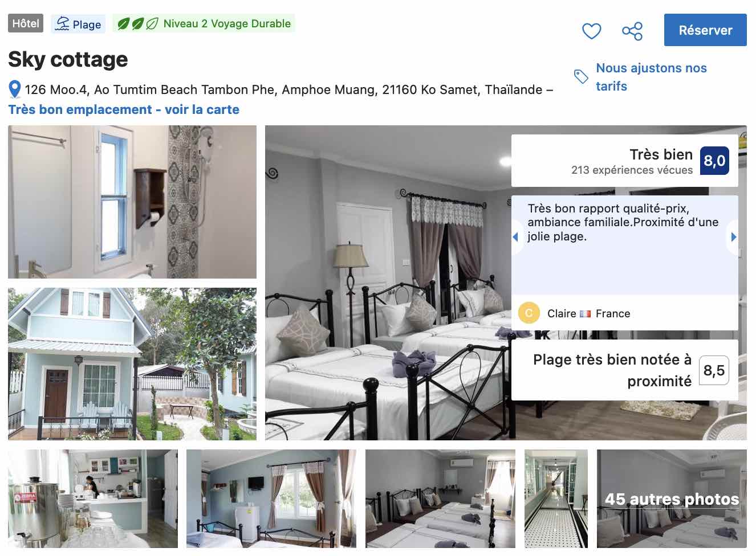The width and height of the screenshot is (756, 556).
Task: Click the share icon
Action: point(632,31)
